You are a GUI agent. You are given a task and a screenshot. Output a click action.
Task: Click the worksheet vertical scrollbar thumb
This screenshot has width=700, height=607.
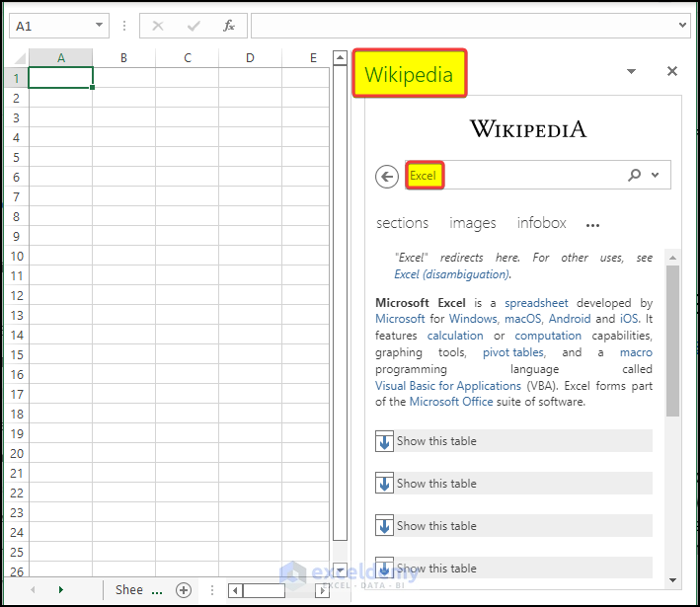click(x=340, y=303)
